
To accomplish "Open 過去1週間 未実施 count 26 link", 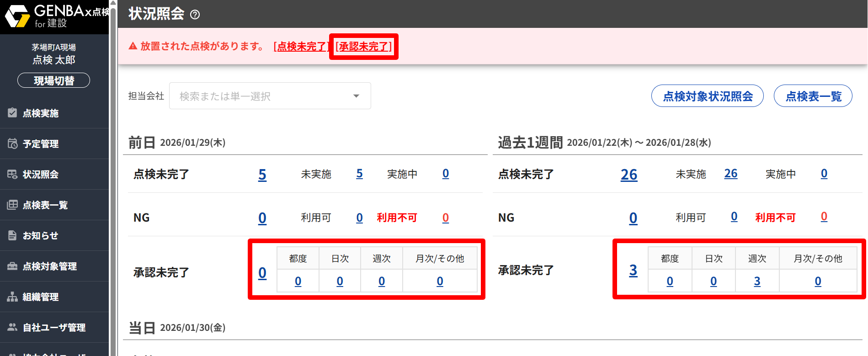I will tap(731, 174).
